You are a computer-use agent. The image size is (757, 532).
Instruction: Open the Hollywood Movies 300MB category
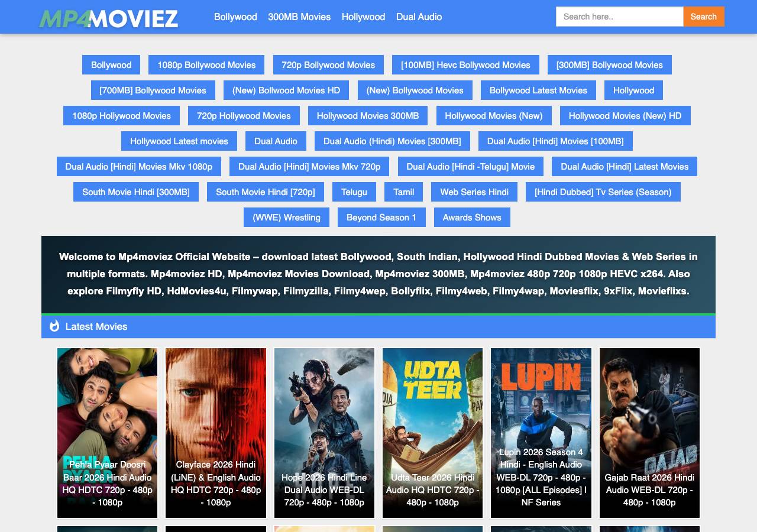(368, 116)
